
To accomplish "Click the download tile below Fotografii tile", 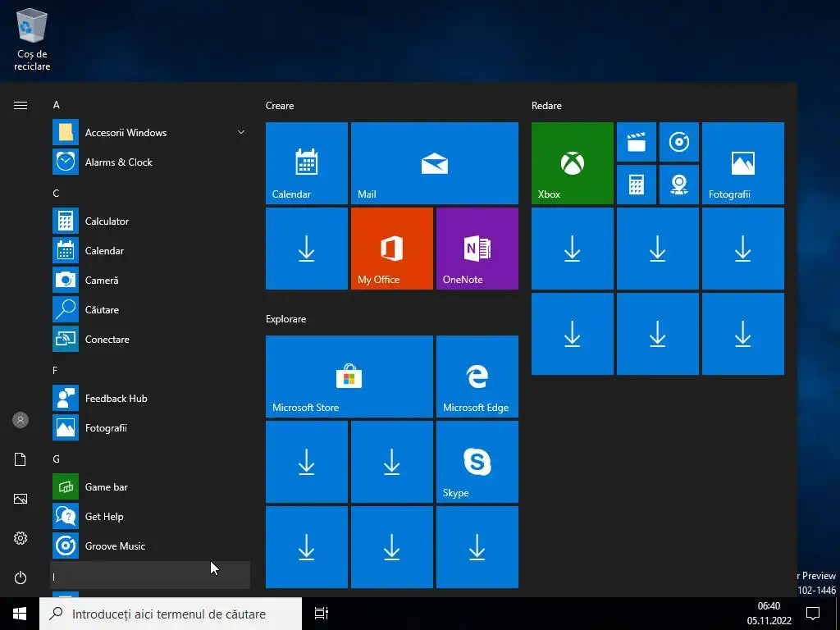I will tap(743, 249).
